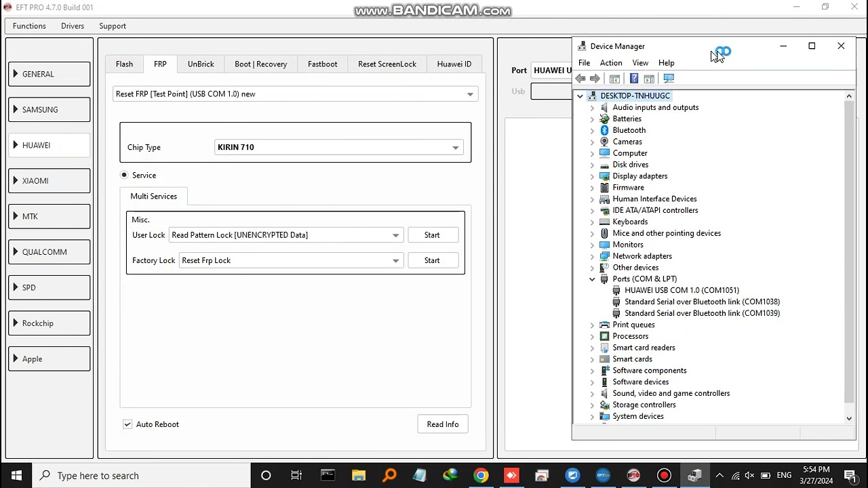Click the Read Info button
Viewport: 868px width, 488px height.
[442, 424]
